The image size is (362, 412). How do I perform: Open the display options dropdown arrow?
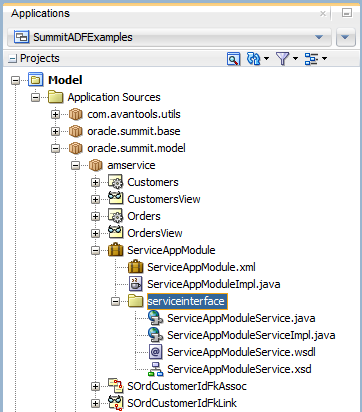click(x=324, y=59)
